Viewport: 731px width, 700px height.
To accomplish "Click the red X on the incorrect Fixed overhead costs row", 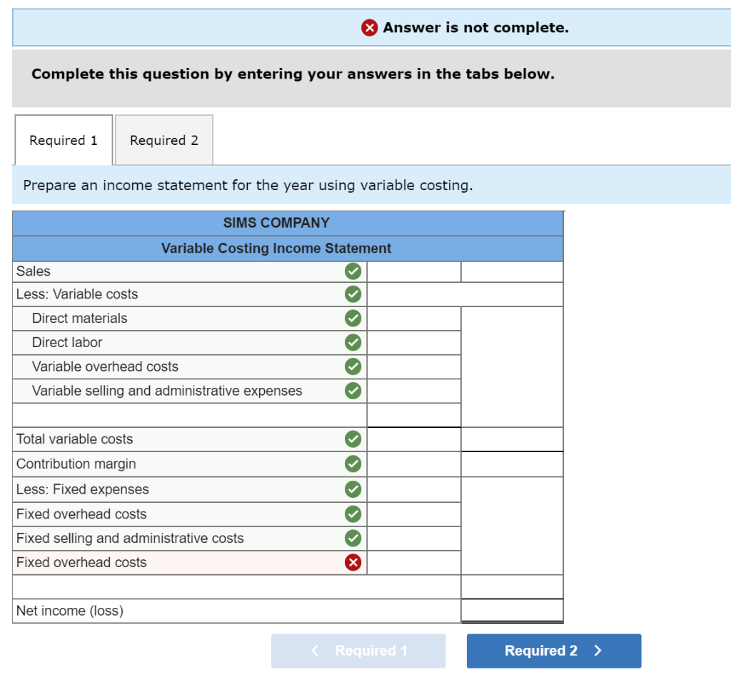I will coord(353,562).
